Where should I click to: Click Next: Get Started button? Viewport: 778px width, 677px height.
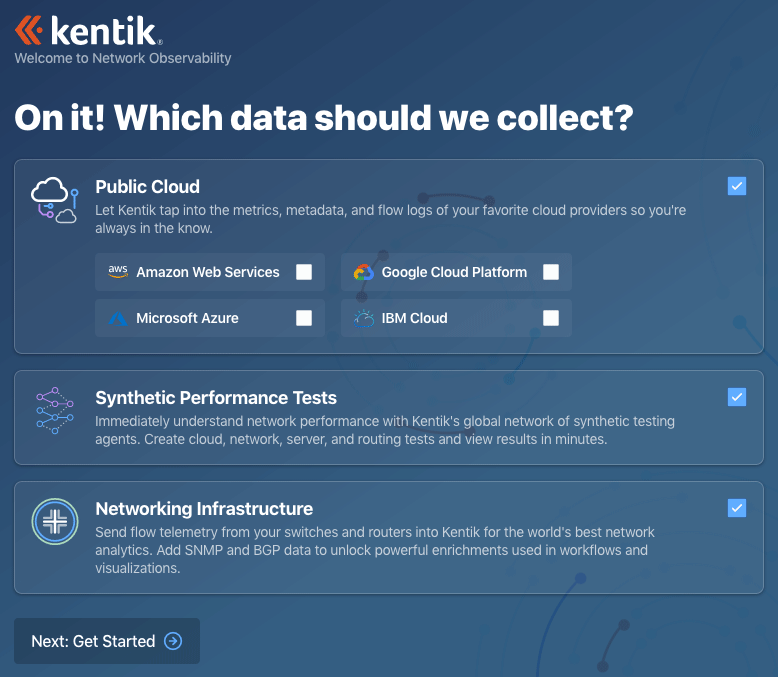107,641
